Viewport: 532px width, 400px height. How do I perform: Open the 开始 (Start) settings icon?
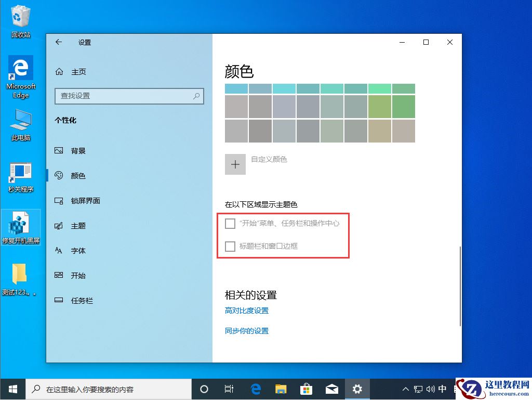[x=60, y=275]
